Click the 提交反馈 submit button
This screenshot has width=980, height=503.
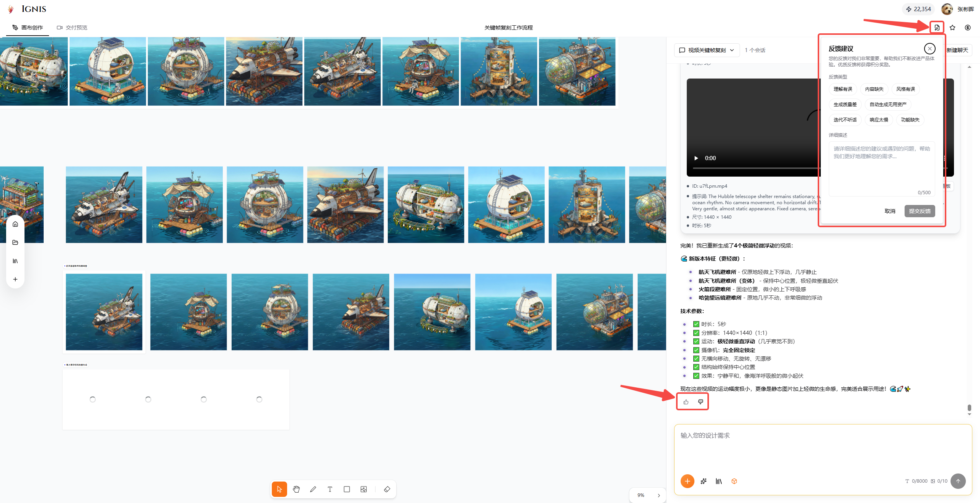pyautogui.click(x=920, y=211)
